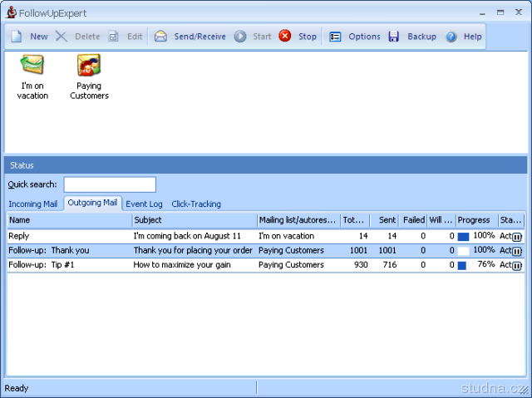Open Help from the toolbar
This screenshot has height=398, width=532.
point(464,37)
